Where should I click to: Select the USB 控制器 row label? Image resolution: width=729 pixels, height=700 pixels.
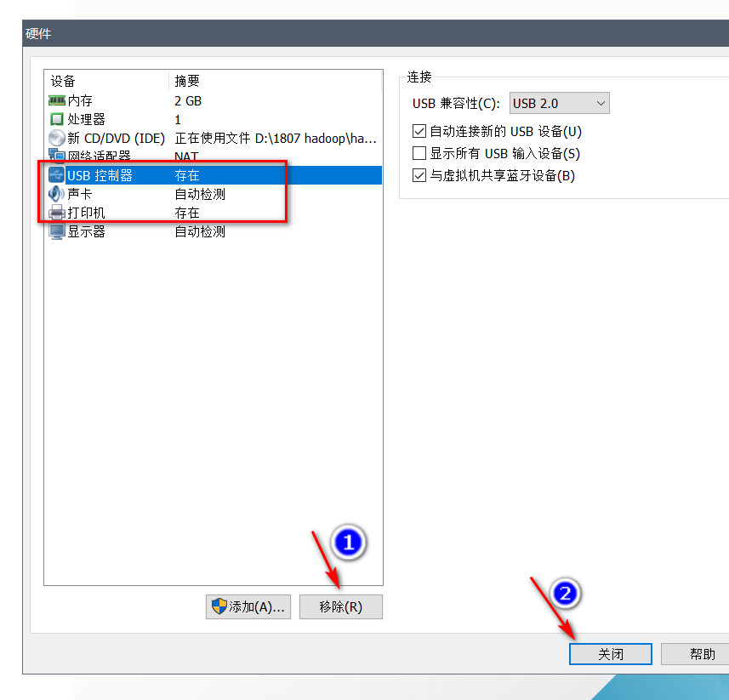coord(100,175)
